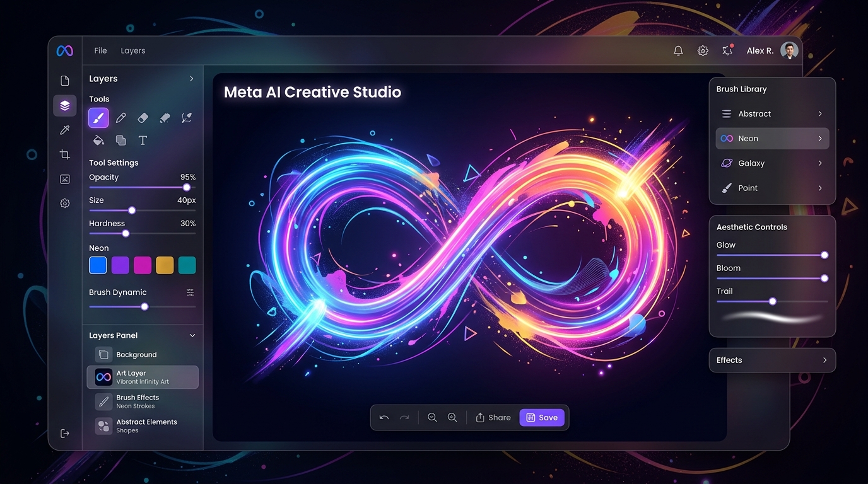Click the Meta infinity logo
Image resolution: width=868 pixels, height=484 pixels.
(x=64, y=50)
